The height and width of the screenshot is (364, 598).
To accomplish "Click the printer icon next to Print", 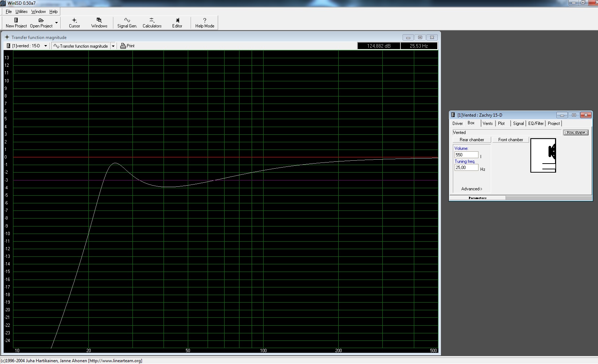I will pos(123,46).
